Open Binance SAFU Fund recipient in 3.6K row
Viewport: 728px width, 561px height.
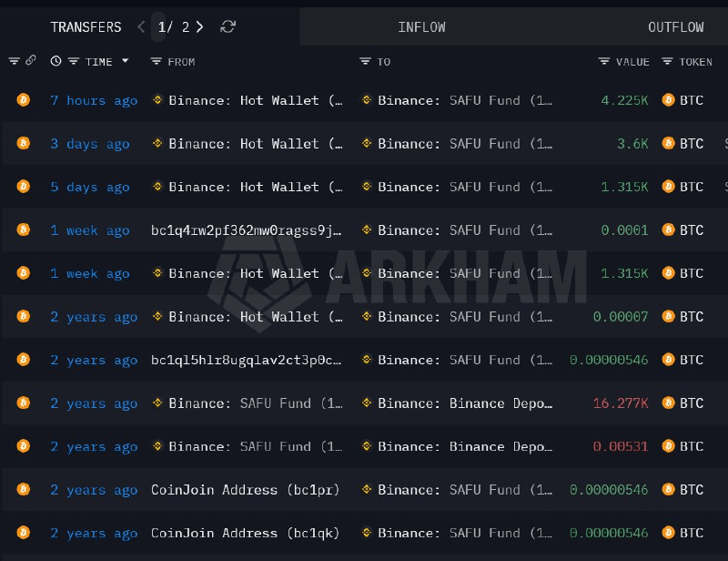(x=465, y=144)
